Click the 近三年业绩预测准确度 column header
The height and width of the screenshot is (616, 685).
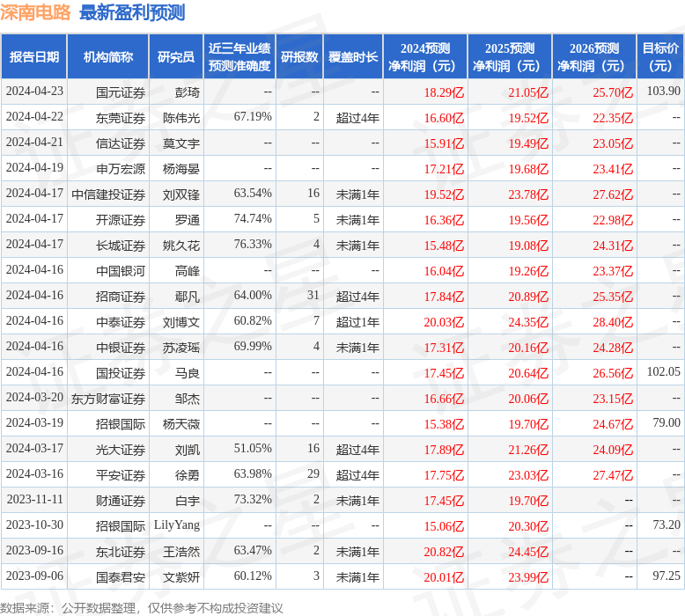pos(239,57)
